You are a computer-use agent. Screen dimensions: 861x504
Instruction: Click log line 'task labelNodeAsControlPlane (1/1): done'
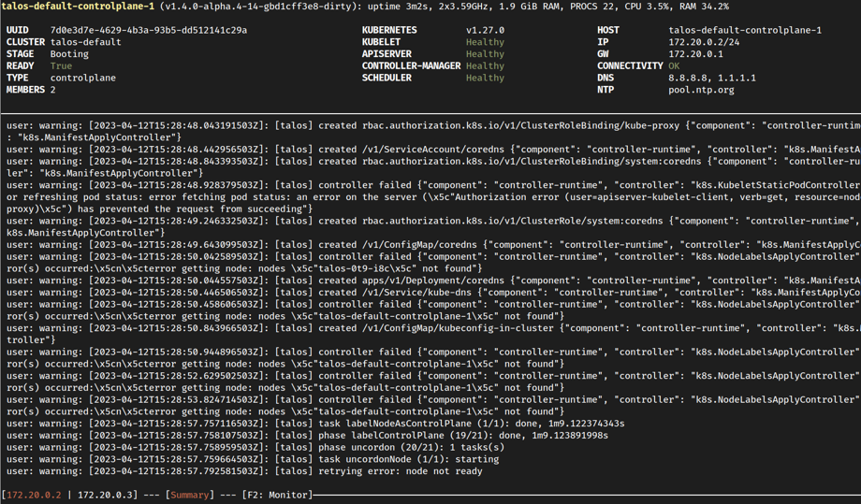315,424
